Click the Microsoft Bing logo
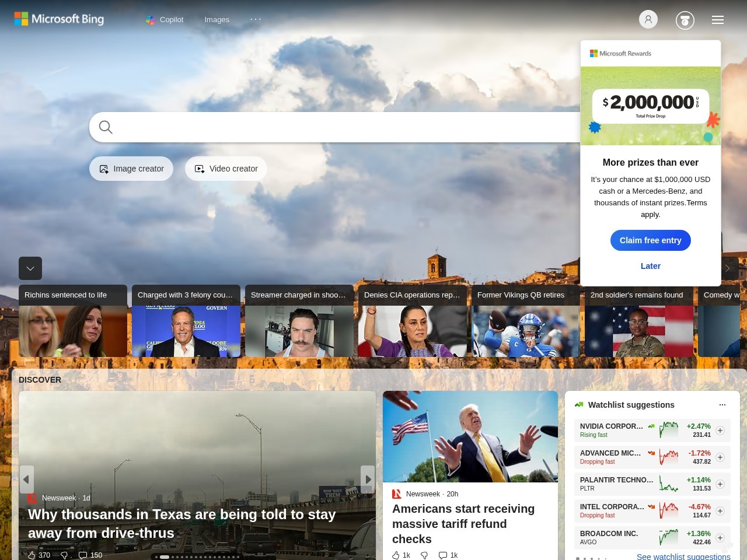 tap(59, 19)
